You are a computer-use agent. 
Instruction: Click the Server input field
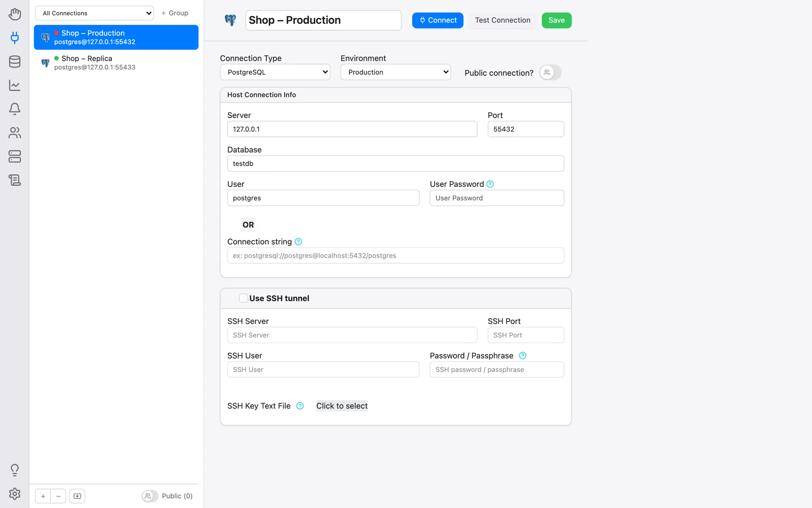352,129
